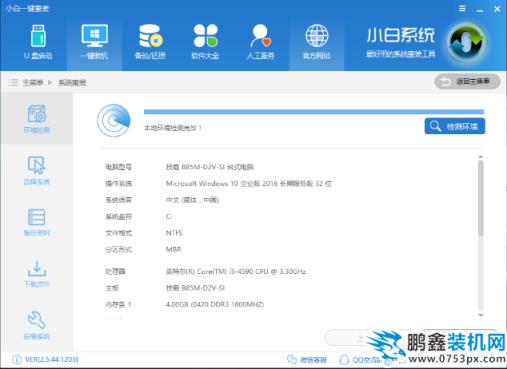This screenshot has width=507, height=369.
Task: Click 检测环境 button
Action: 455,126
